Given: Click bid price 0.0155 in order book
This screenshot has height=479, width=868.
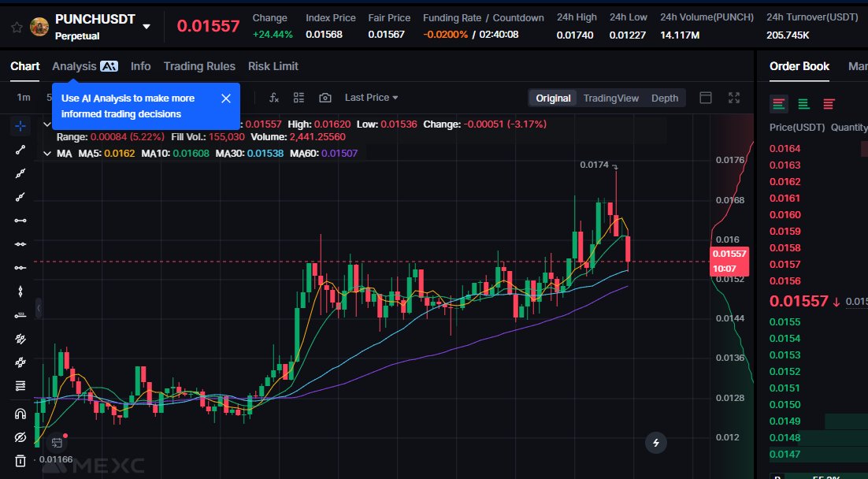Looking at the screenshot, I should pos(785,321).
